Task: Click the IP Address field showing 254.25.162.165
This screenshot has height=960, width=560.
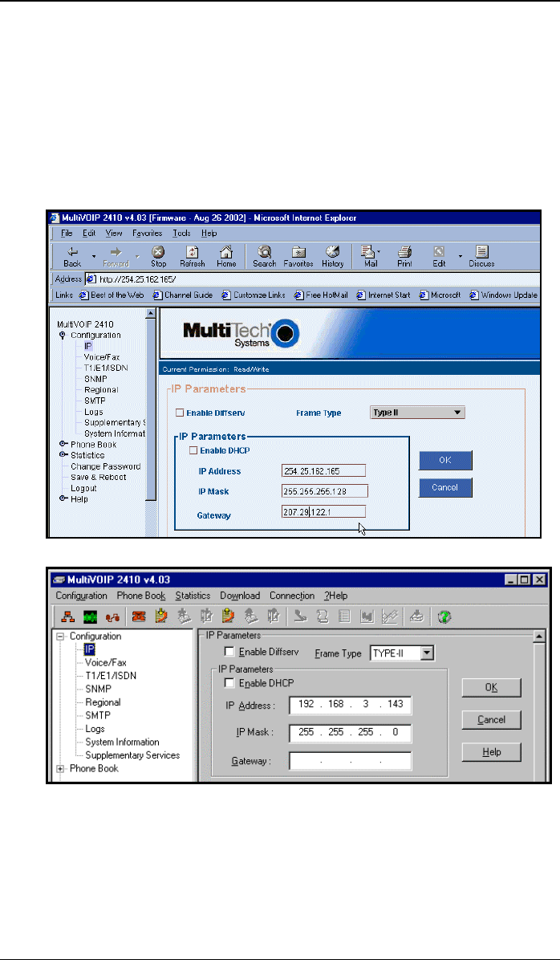Action: tap(324, 471)
